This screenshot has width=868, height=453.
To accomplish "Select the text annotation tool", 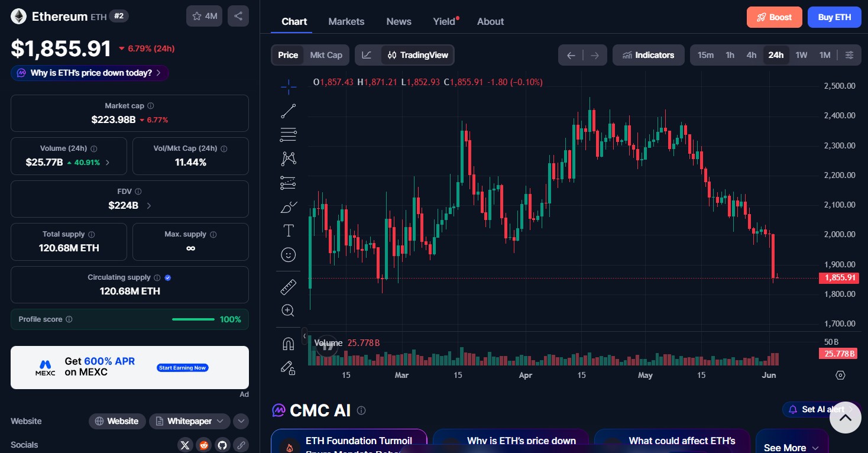I will click(x=289, y=231).
